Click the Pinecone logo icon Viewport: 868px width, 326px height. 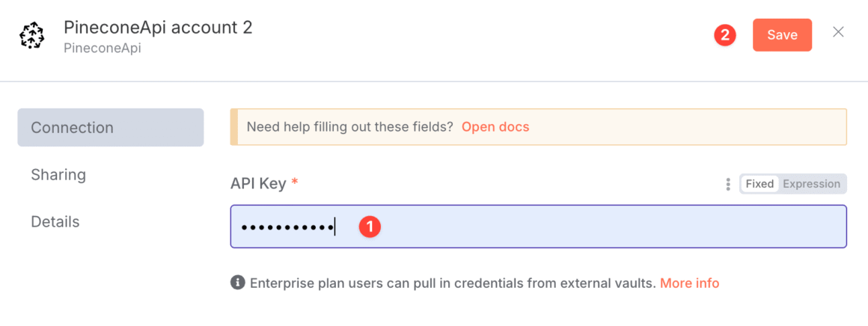point(31,36)
